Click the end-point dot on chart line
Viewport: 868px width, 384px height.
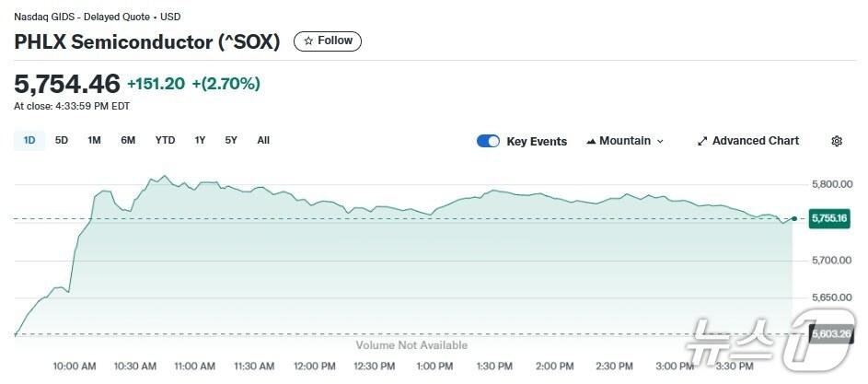pos(793,219)
